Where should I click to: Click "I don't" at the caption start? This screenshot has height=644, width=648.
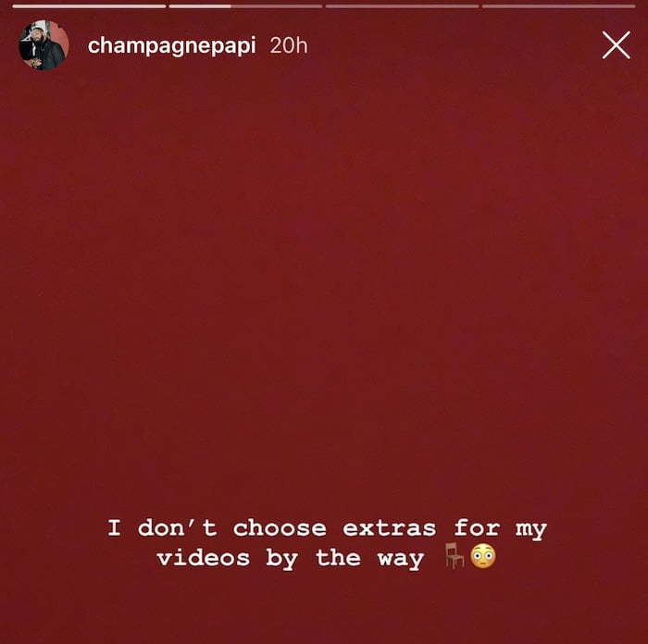click(162, 527)
